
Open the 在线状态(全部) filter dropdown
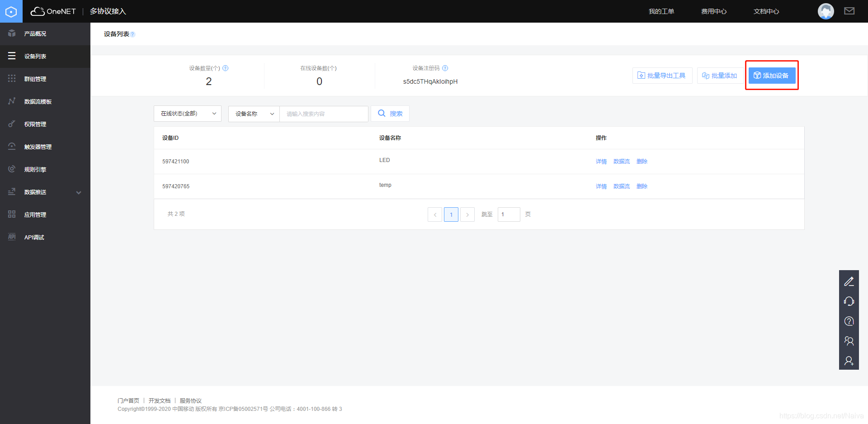click(187, 114)
